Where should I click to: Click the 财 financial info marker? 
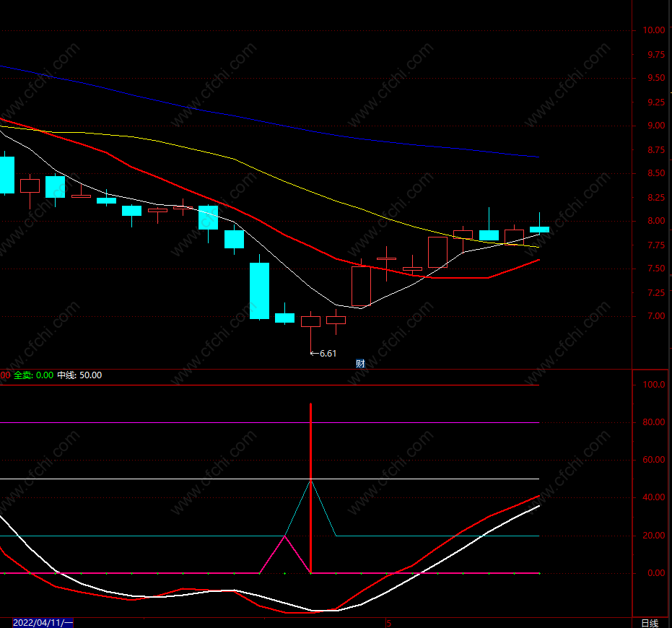(360, 364)
